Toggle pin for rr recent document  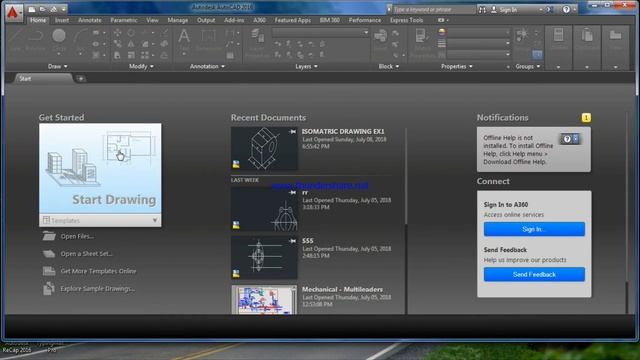click(x=292, y=193)
